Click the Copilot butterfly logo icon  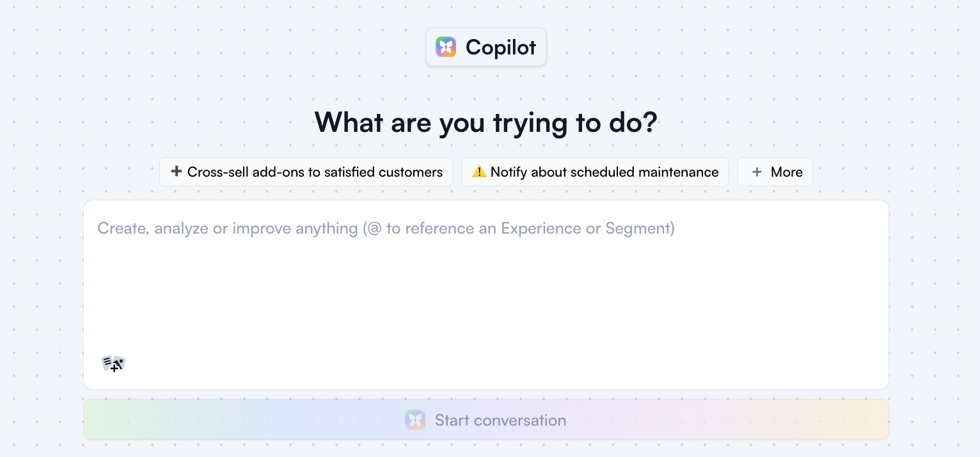pyautogui.click(x=446, y=47)
